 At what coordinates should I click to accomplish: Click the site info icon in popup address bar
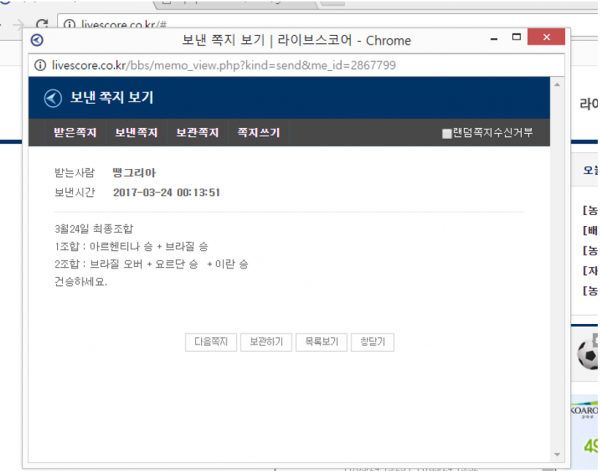40,65
